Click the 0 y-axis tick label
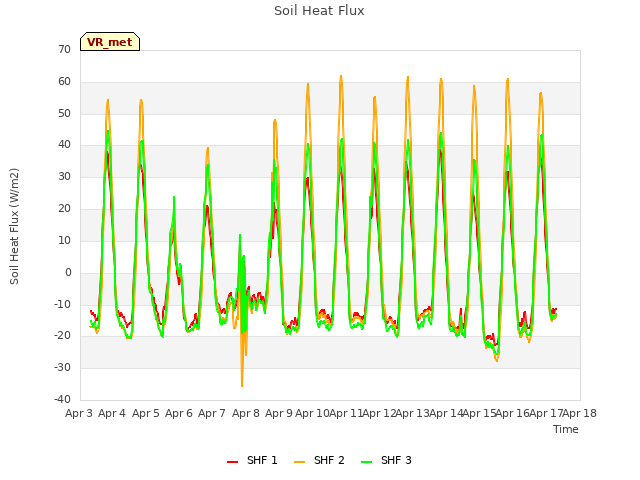 [x=68, y=272]
